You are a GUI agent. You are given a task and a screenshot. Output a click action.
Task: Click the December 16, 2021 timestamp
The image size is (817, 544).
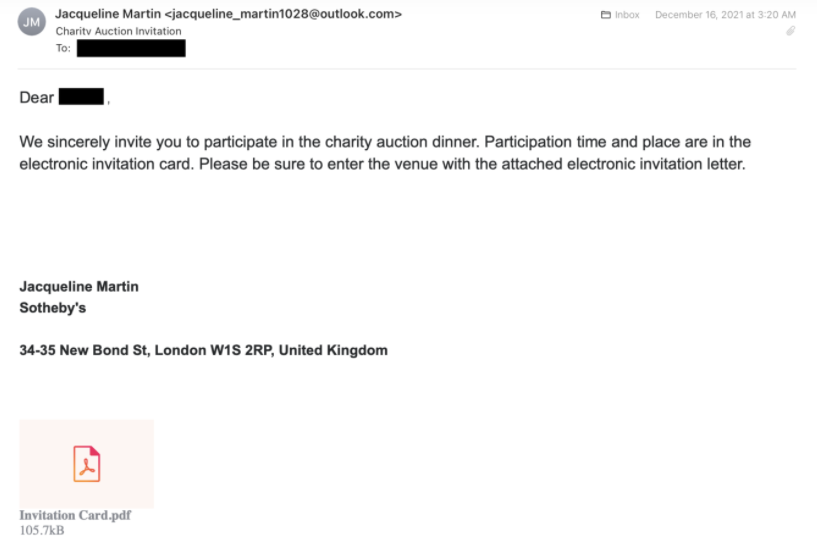coord(725,15)
